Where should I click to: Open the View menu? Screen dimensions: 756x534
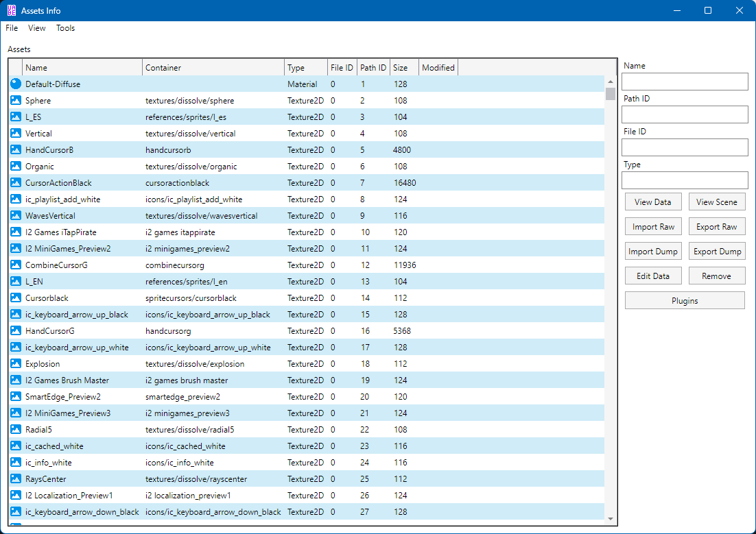36,28
